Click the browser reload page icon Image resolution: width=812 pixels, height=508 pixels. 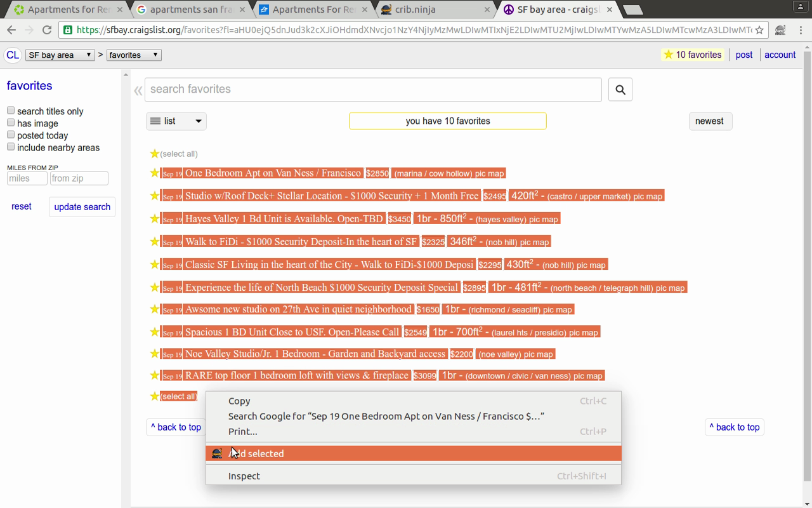tap(47, 30)
